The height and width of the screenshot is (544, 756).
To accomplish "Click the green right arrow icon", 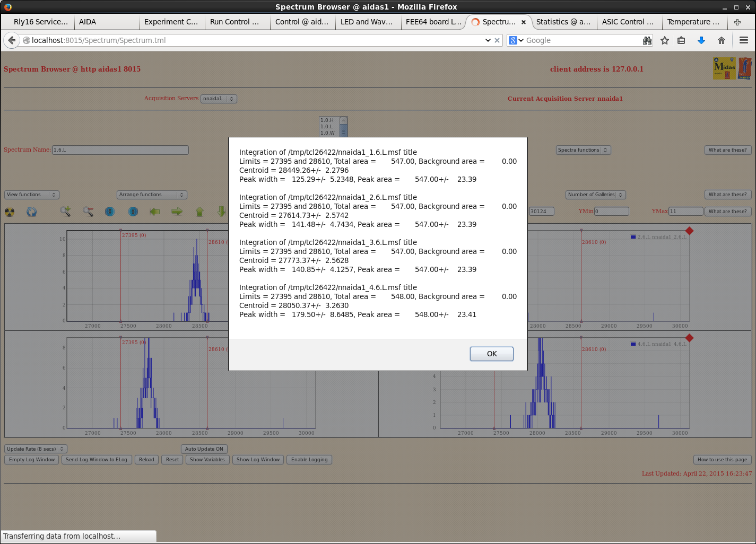I will pos(177,212).
